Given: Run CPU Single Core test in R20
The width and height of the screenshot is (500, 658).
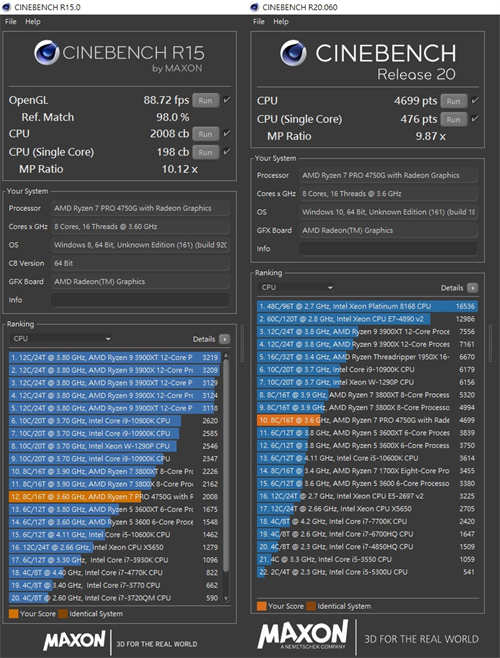Looking at the screenshot, I should tap(453, 120).
